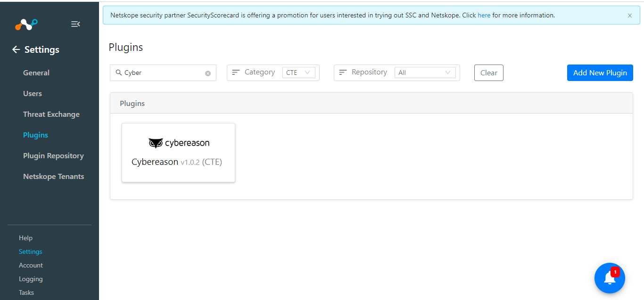Open the Logging page

point(31,279)
